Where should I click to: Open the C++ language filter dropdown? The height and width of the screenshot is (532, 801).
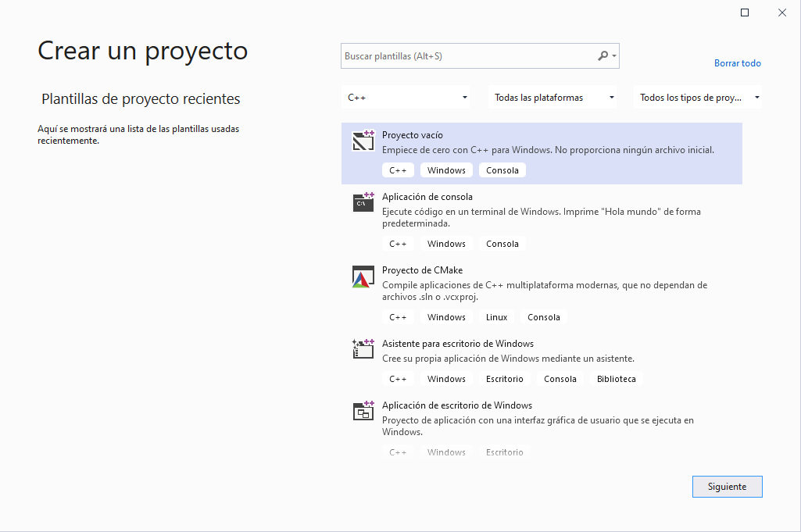(x=408, y=98)
